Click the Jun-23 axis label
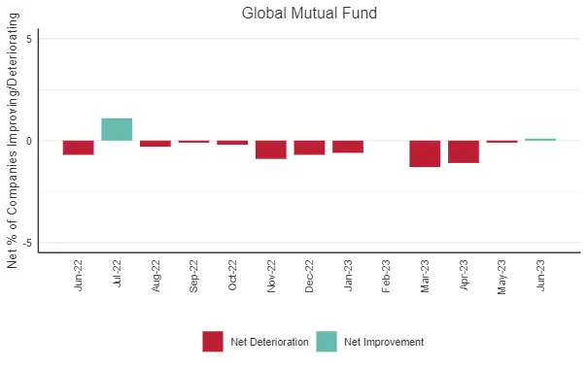 click(540, 276)
